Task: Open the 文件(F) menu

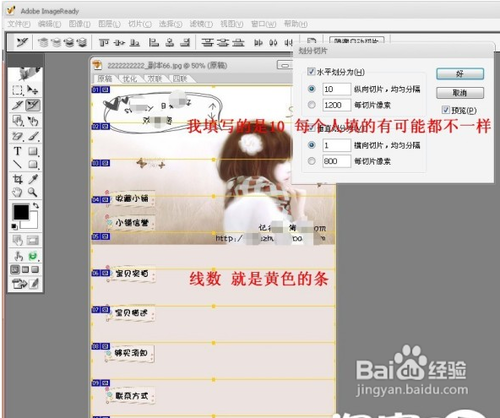Action: [x=19, y=24]
